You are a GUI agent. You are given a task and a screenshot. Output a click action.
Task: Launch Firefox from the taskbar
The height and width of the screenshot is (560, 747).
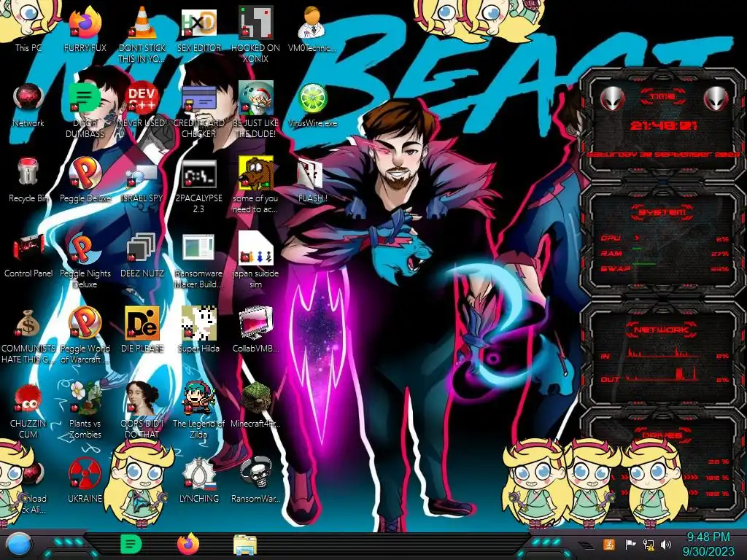tap(188, 544)
